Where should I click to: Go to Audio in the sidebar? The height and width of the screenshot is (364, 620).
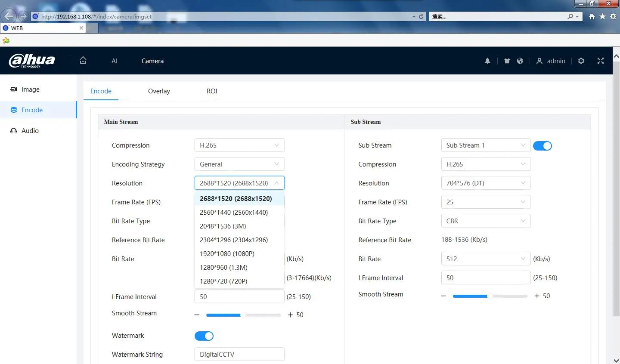30,131
